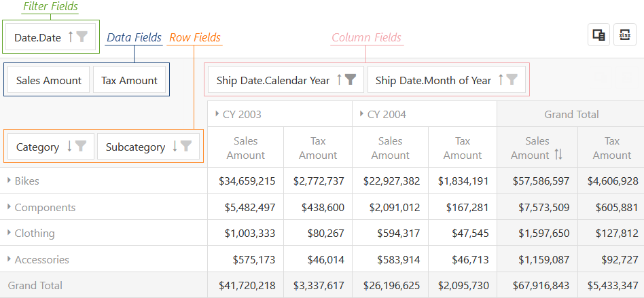Open the field chooser panel
Image resolution: width=644 pixels, height=298 pixels.
click(598, 35)
